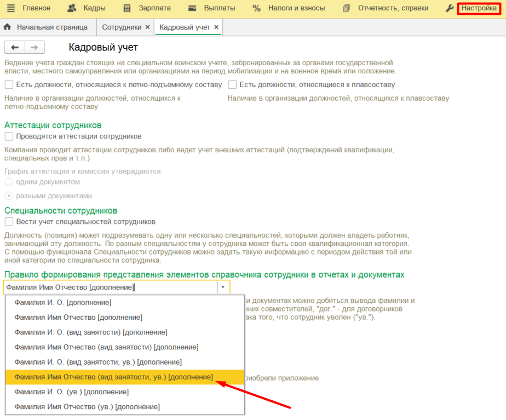Viewport: 506px width, 420px height.
Task: Open the Зарплата menu section
Action: point(154,8)
